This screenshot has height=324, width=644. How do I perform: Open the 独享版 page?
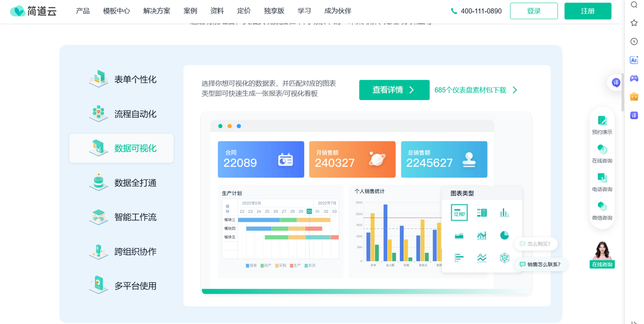pyautogui.click(x=274, y=11)
